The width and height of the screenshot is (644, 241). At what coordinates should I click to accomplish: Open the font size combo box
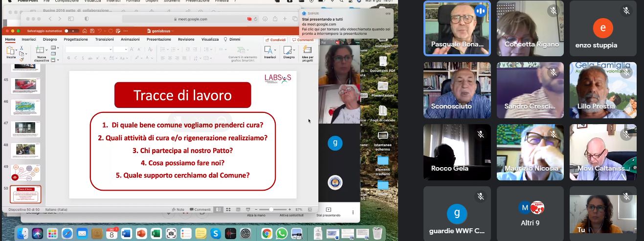(120, 49)
